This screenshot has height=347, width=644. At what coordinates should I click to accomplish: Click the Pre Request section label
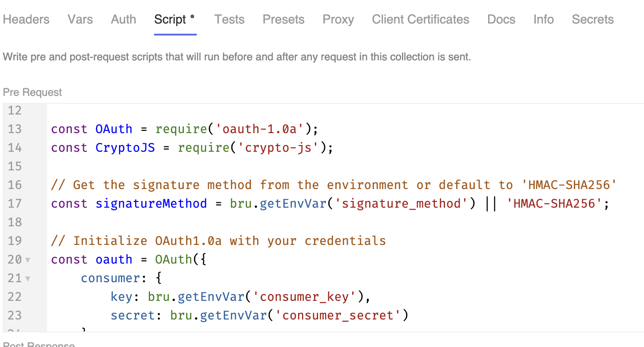(32, 92)
